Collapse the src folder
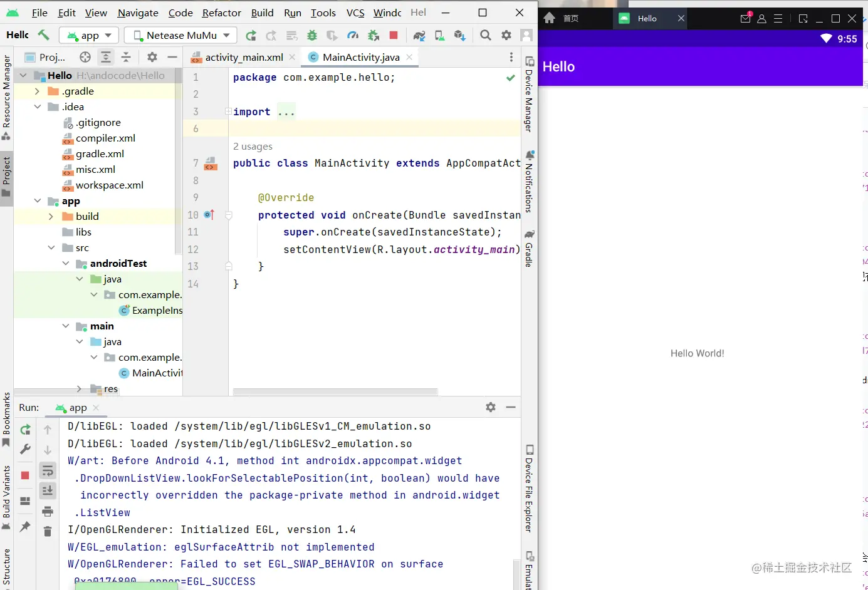868x590 pixels. pos(51,247)
